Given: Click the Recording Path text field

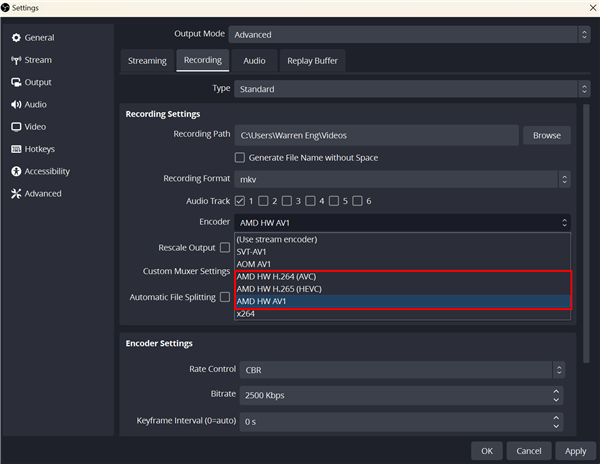Looking at the screenshot, I should tap(376, 135).
